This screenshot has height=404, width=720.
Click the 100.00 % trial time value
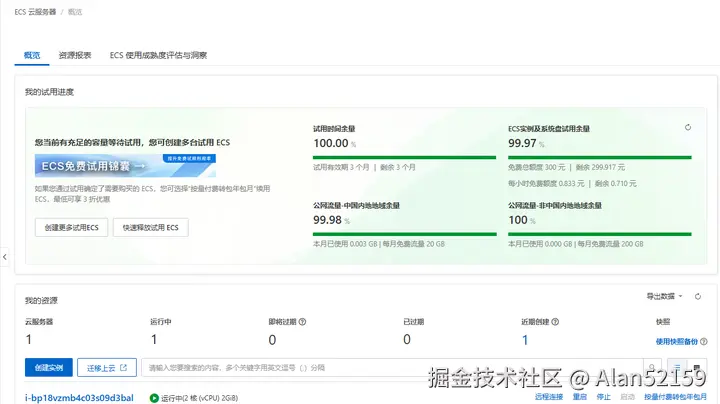click(x=335, y=143)
